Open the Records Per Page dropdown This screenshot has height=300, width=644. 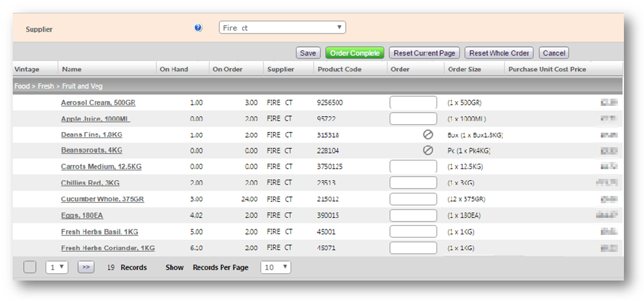click(x=275, y=267)
